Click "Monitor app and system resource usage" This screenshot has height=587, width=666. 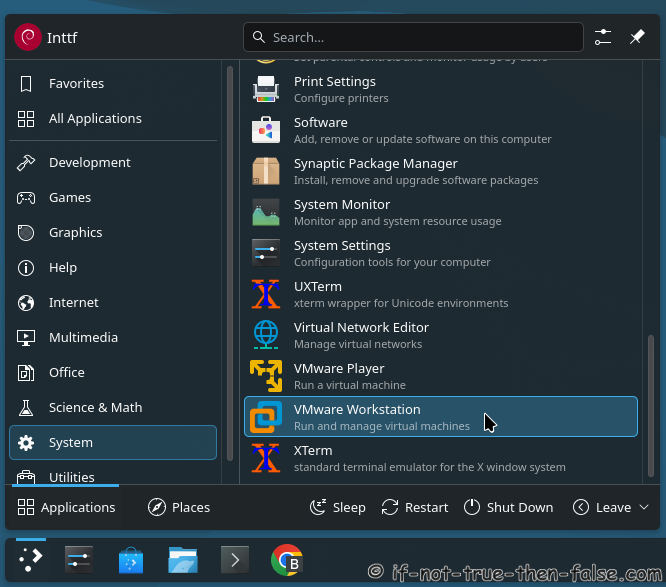(398, 221)
